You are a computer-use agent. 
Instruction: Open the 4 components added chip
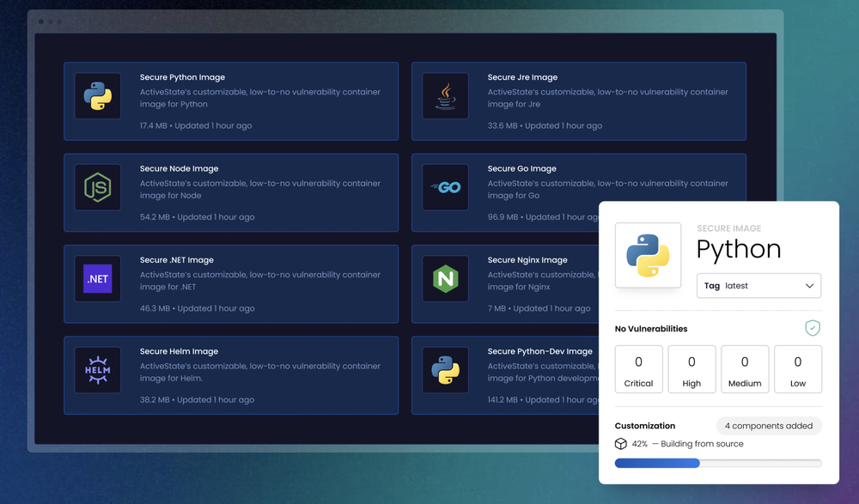pyautogui.click(x=769, y=426)
